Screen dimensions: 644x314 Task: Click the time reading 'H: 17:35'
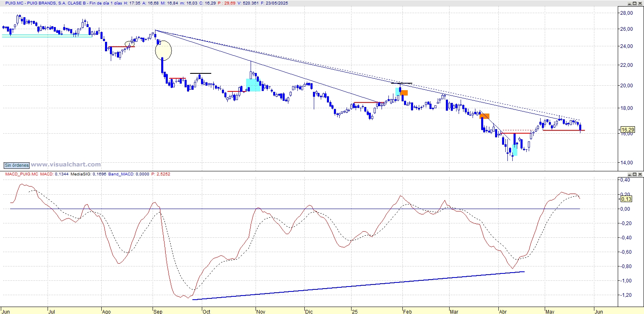(x=132, y=3)
